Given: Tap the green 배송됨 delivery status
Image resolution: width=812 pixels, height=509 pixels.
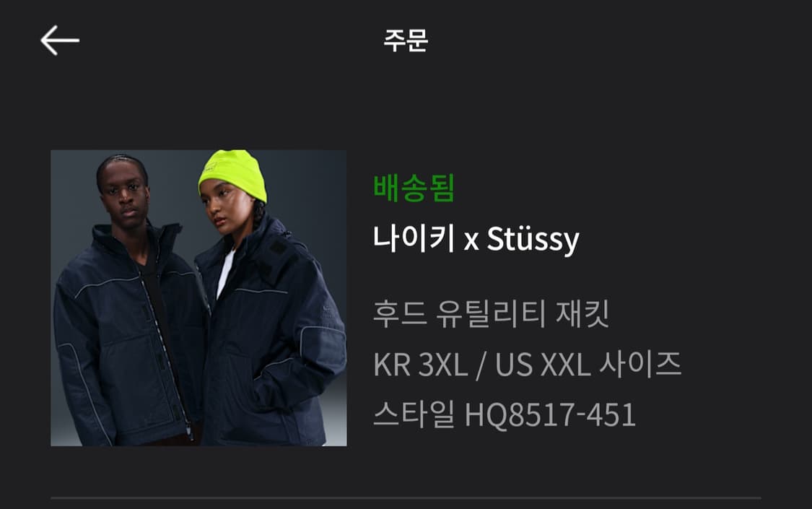Looking at the screenshot, I should coord(414,188).
